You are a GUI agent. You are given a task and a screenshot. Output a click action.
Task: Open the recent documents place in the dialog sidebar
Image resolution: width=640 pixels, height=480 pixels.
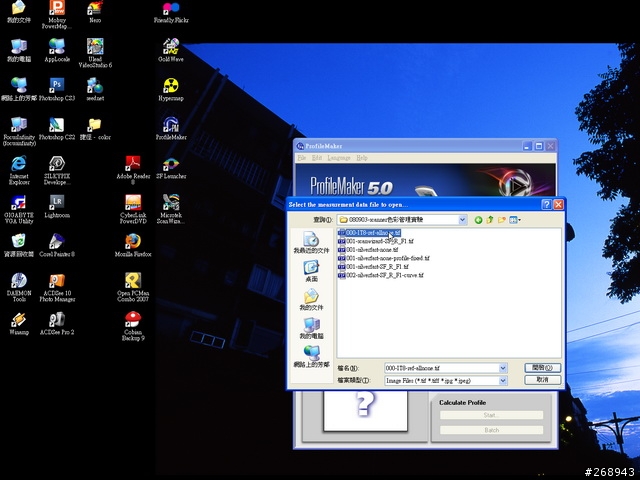[311, 242]
